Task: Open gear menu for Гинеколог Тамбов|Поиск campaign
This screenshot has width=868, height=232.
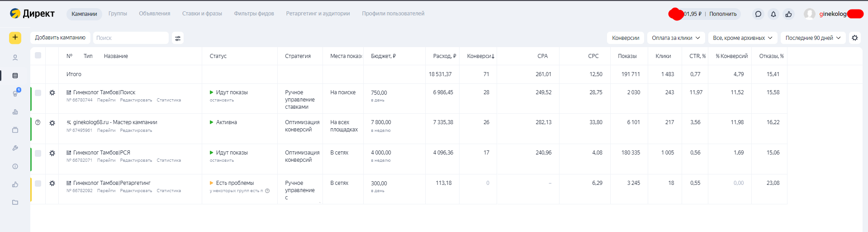Action: [52, 93]
